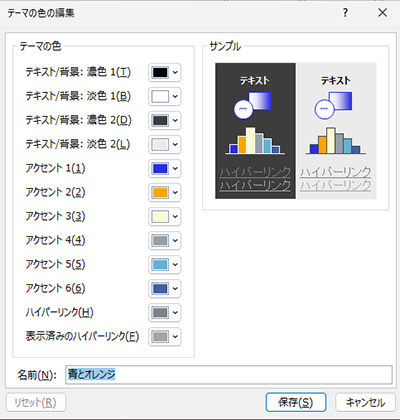Screen dimensions: 400x420
Task: Pick the pale yellow アクセント 3 color swatch
Action: tap(160, 216)
